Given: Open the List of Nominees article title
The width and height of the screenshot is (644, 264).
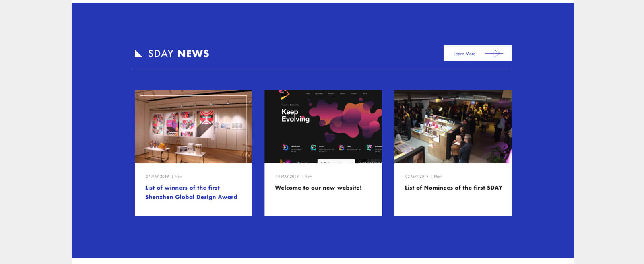Looking at the screenshot, I should [x=453, y=188].
